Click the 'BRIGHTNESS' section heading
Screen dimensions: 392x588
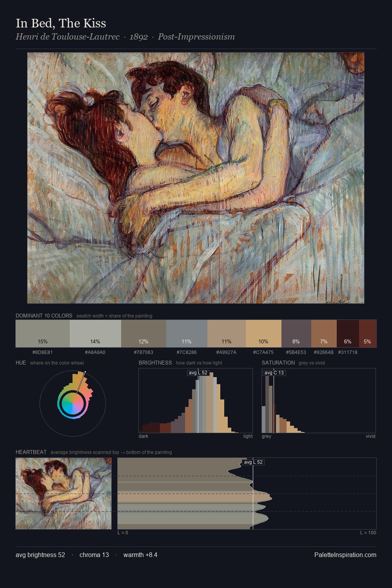pyautogui.click(x=155, y=363)
